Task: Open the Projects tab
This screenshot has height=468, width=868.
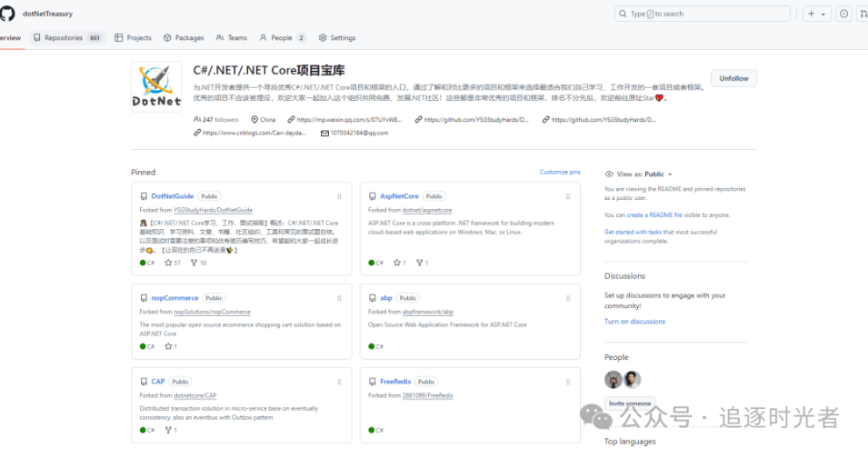Action: (x=133, y=37)
